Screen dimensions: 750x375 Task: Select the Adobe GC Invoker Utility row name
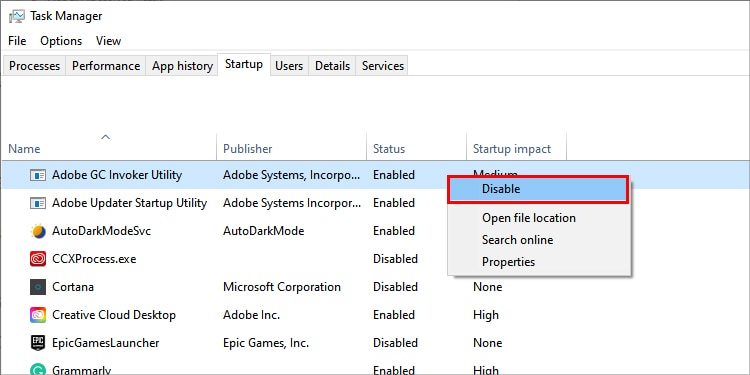click(117, 175)
